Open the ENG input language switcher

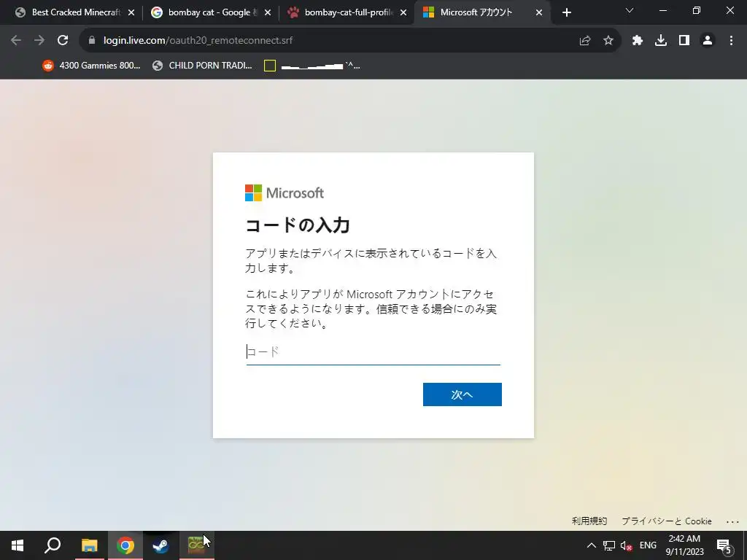(648, 545)
